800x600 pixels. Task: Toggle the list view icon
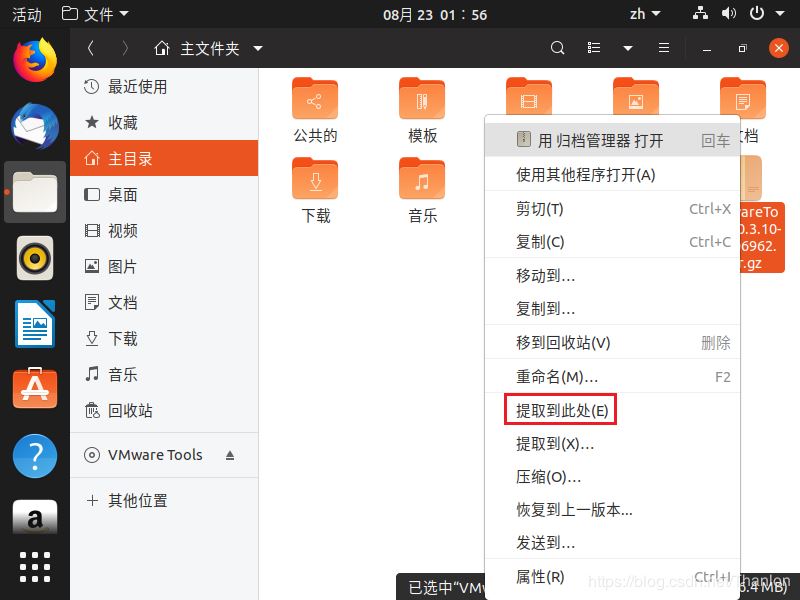(594, 48)
